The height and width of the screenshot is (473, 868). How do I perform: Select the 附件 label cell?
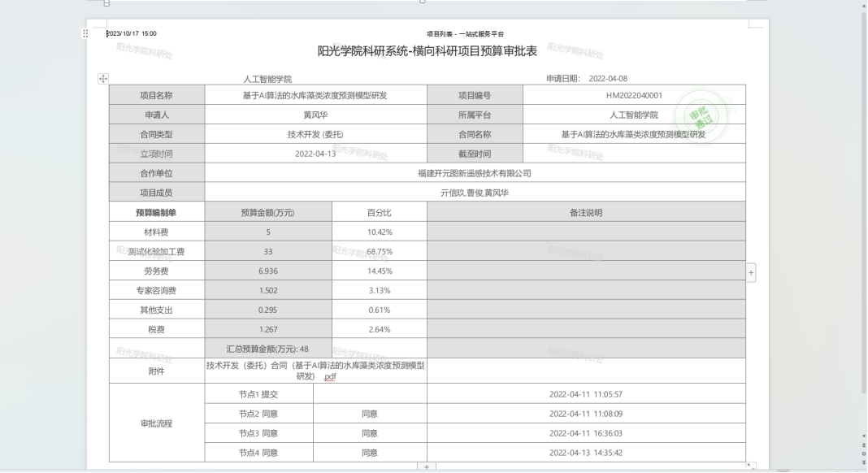click(157, 371)
